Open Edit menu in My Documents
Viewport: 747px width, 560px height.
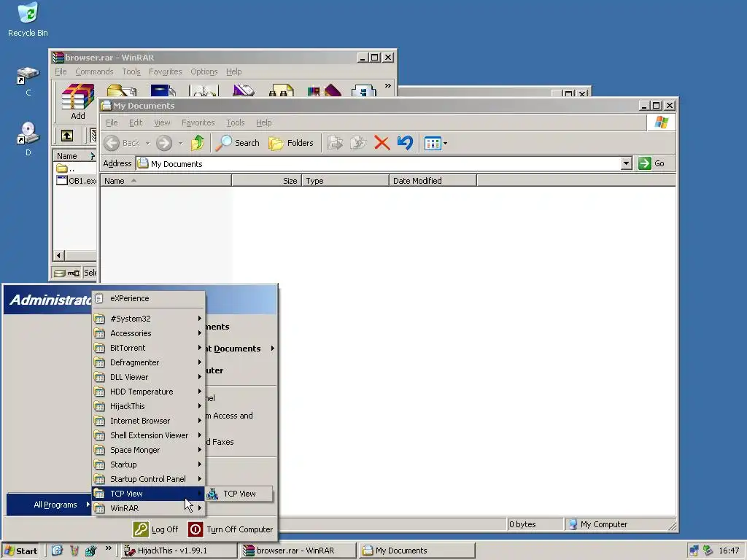136,122
